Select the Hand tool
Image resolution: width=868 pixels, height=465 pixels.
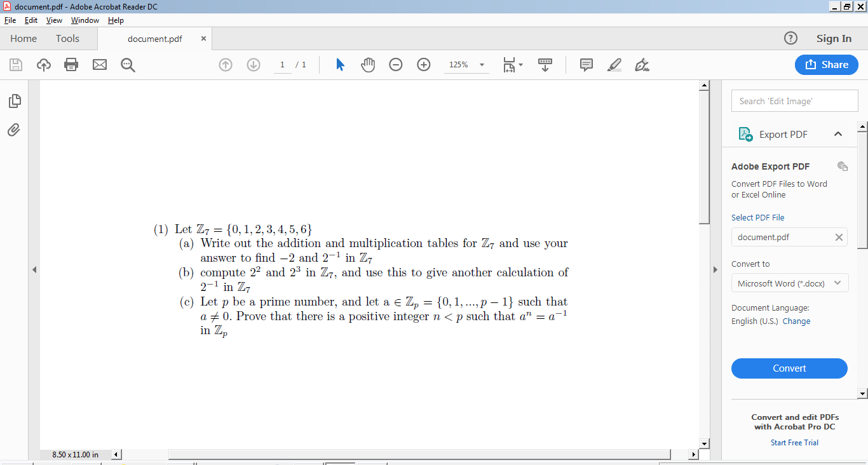[x=368, y=64]
